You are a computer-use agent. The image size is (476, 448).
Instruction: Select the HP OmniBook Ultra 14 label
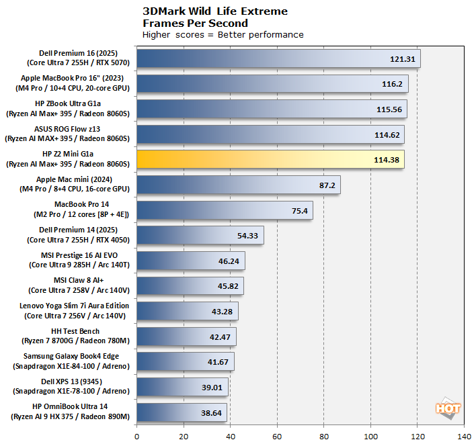(70, 406)
